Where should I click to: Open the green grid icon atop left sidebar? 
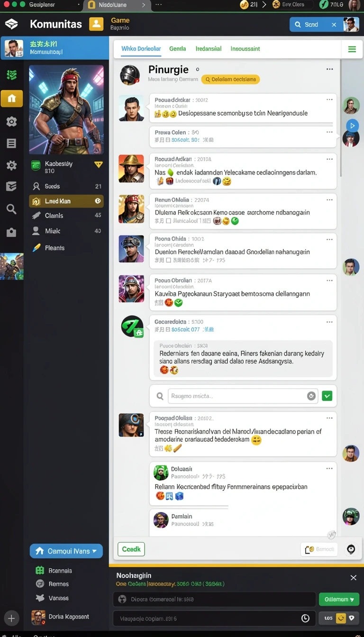click(11, 74)
